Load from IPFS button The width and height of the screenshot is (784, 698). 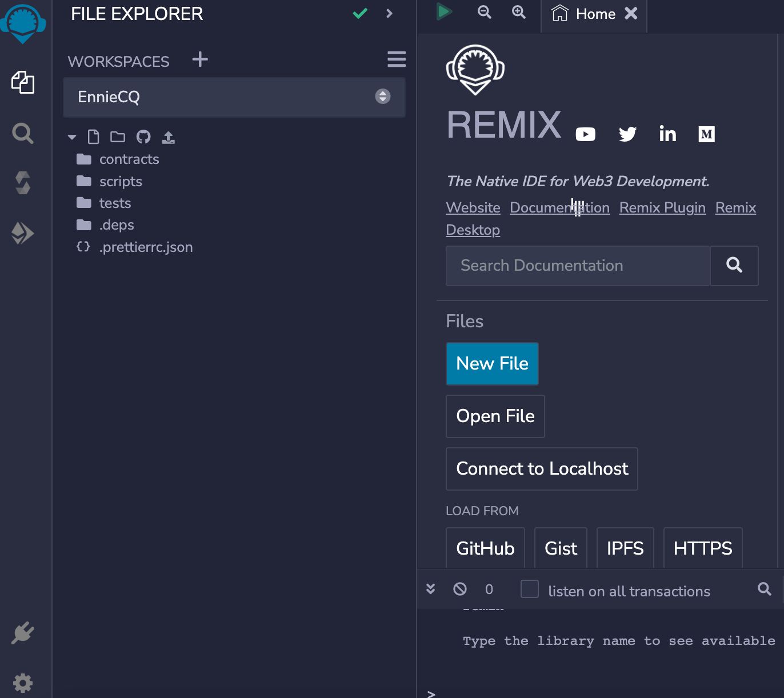point(625,548)
